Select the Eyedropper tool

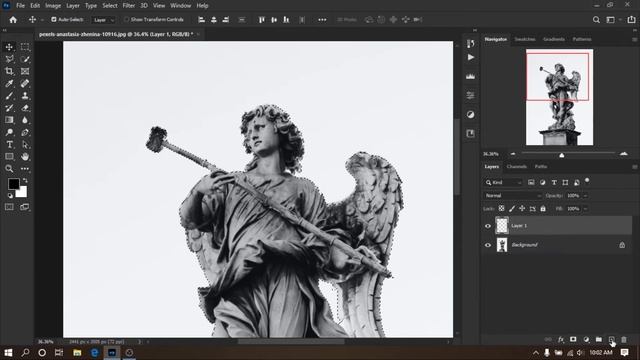pyautogui.click(x=9, y=84)
